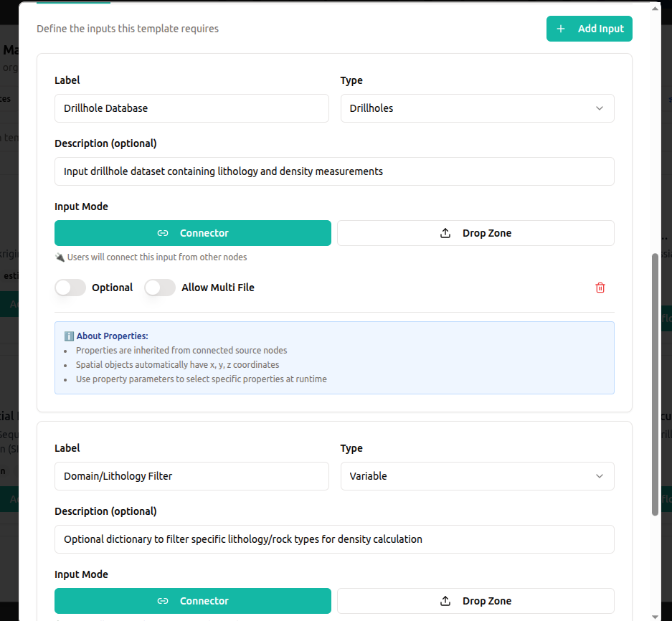This screenshot has height=621, width=672.
Task: Enable the Allow Multi File toggle
Action: (x=159, y=287)
